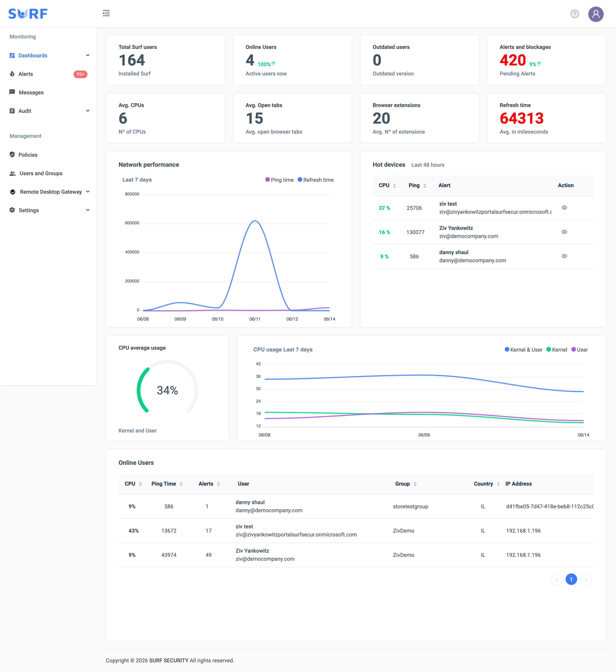Image resolution: width=616 pixels, height=672 pixels.
Task: Sort Online Users by Country
Action: coord(498,484)
